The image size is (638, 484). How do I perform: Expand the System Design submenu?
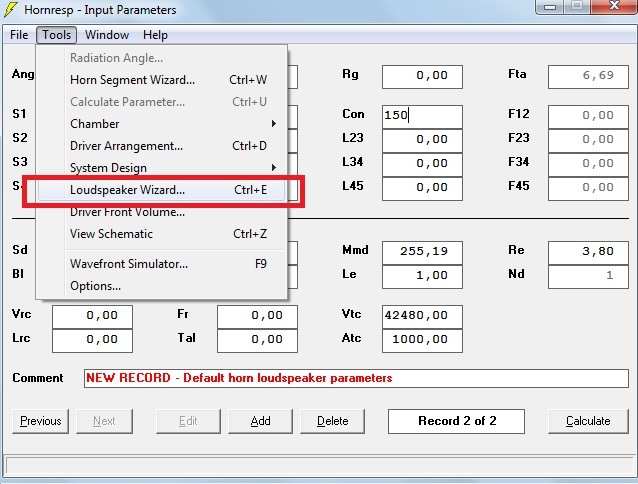[x=163, y=168]
